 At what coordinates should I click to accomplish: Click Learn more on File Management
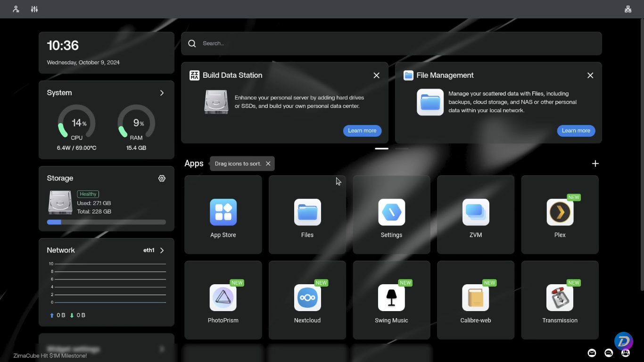(576, 131)
